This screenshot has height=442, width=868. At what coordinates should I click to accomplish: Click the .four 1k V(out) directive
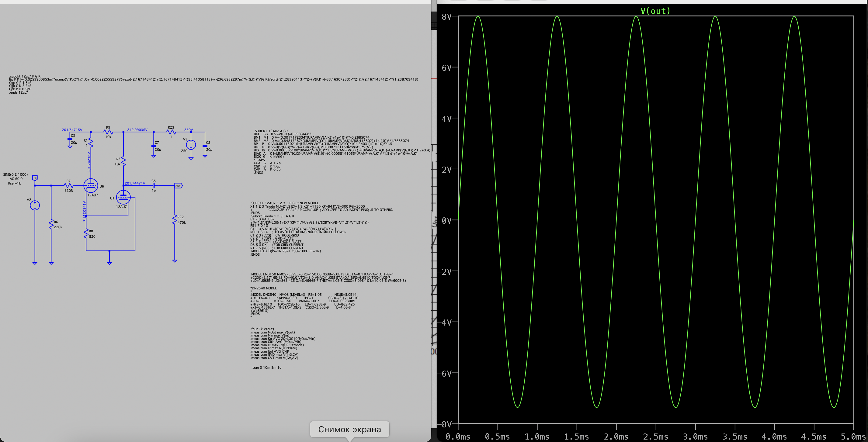[262, 329]
